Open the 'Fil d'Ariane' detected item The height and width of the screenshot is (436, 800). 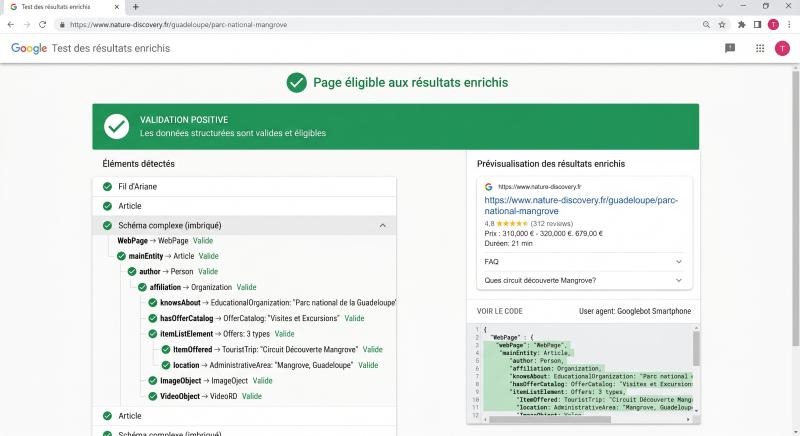(x=244, y=187)
